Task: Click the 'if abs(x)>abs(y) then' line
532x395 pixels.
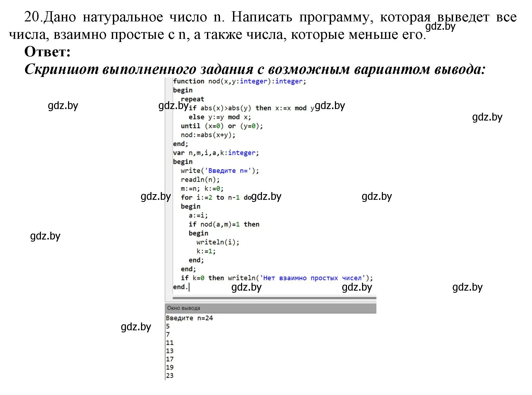Action: 251,108
